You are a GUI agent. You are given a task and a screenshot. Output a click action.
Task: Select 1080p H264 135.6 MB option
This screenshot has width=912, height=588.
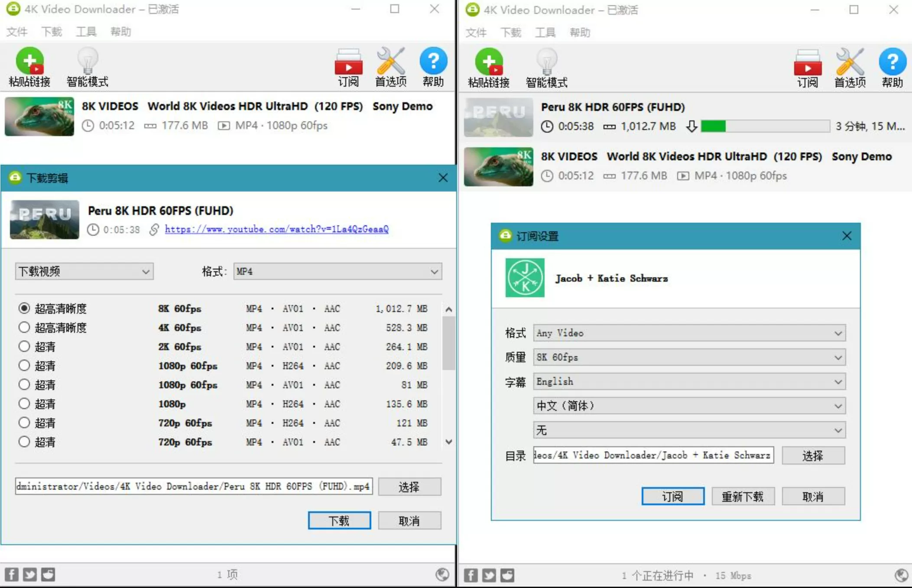coord(24,404)
